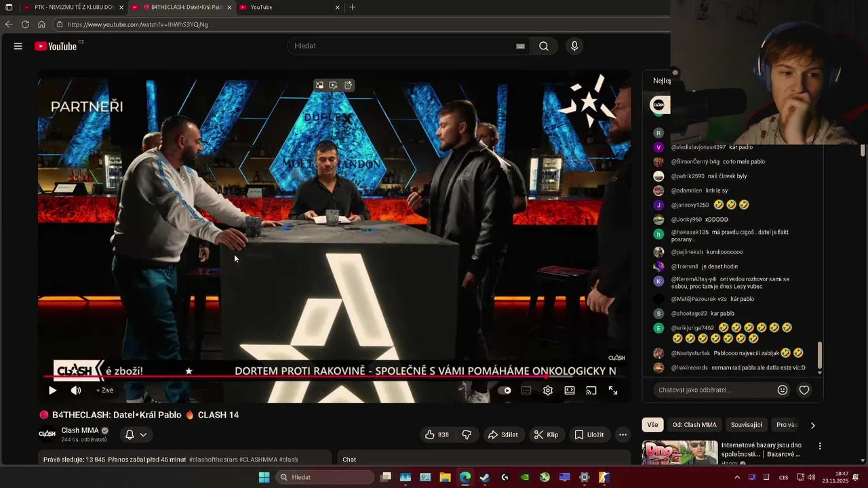Open the tab actions menu icon top-left
868x488 pixels.
pyautogui.click(x=9, y=7)
